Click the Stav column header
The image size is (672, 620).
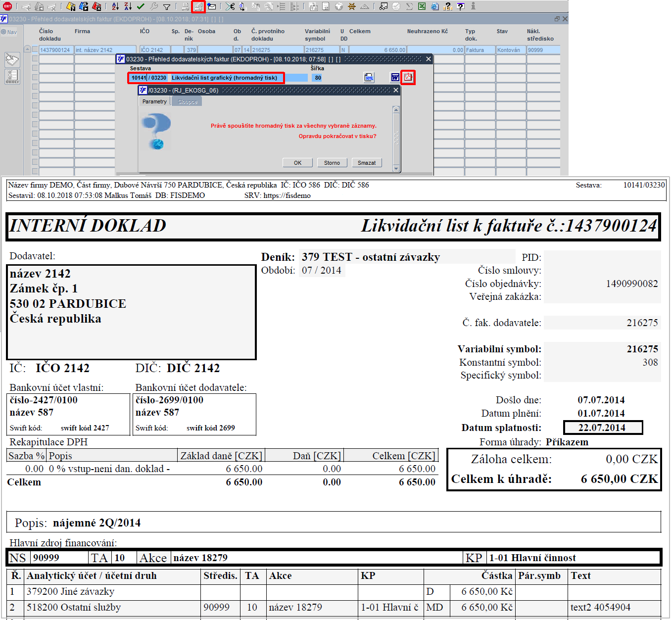tap(502, 31)
